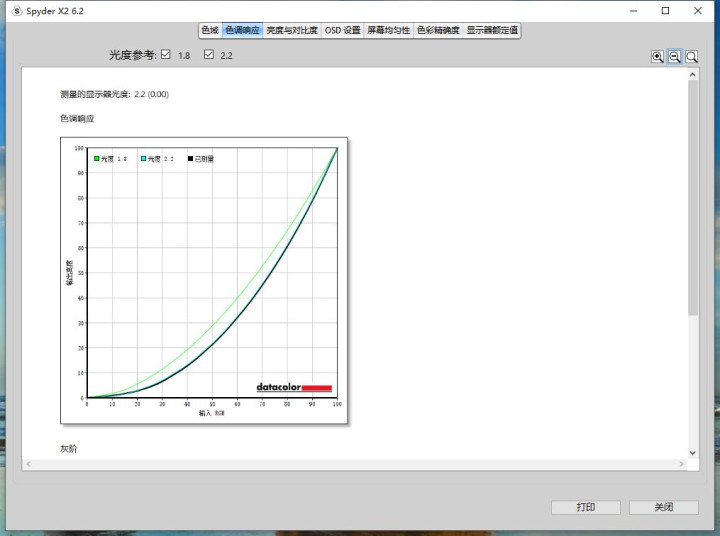
Task: Click the cyan 光度 2.2 legend swatch
Action: tap(143, 158)
